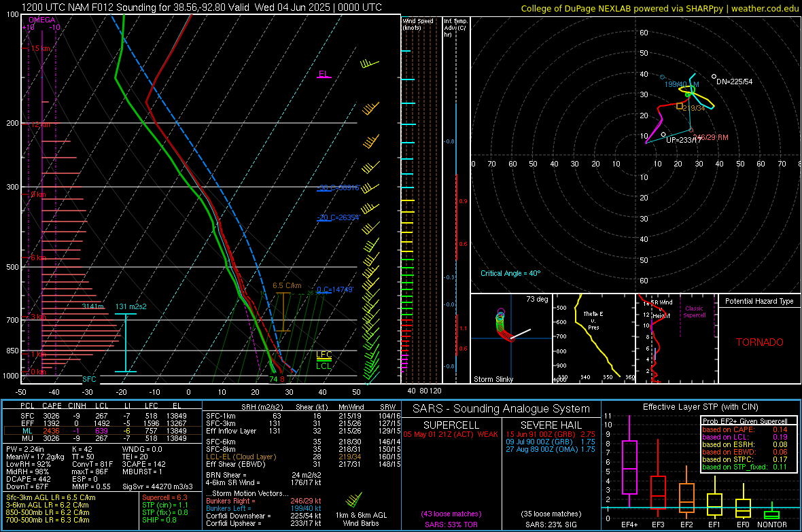The width and height of the screenshot is (802, 532).
Task: Click the SR Wind v. Height inset title
Action: pyautogui.click(x=662, y=309)
